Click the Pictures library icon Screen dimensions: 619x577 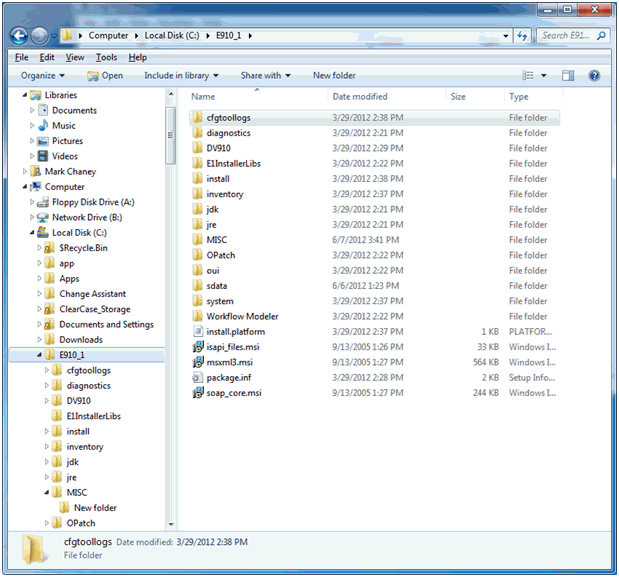43,141
